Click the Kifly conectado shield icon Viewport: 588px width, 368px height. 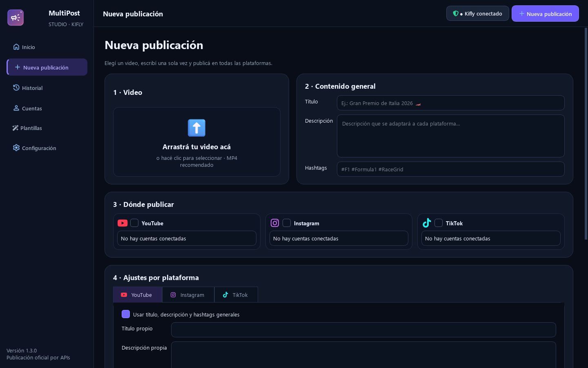tap(456, 13)
